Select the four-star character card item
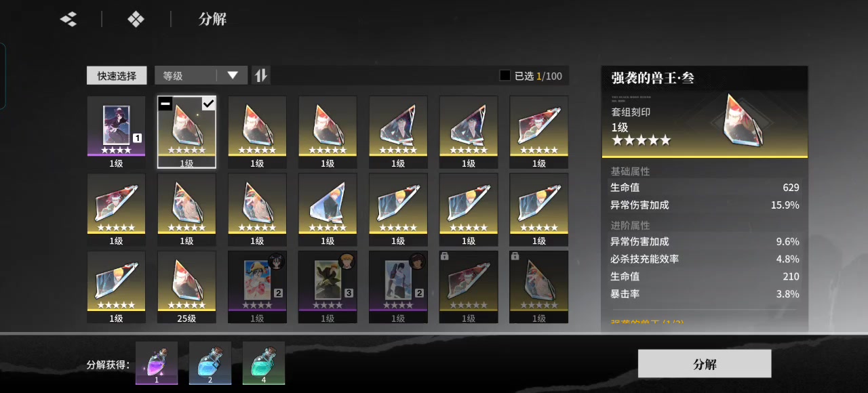Screen dimensions: 868x393 [116, 132]
